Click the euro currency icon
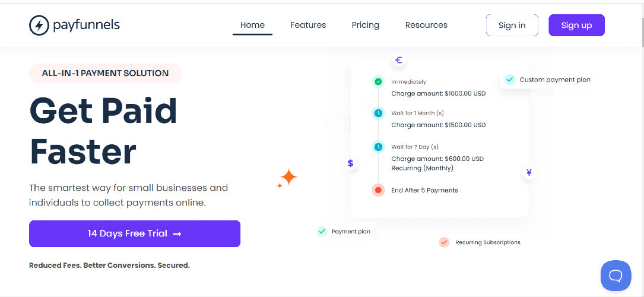The image size is (644, 297). (398, 61)
